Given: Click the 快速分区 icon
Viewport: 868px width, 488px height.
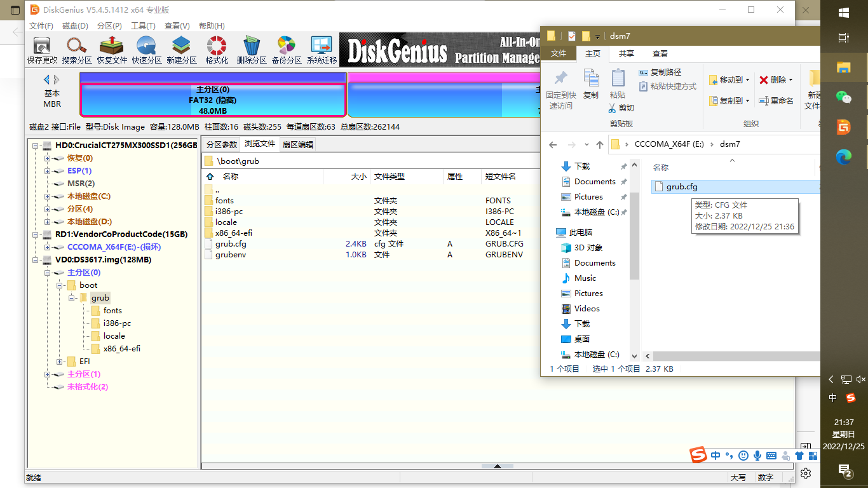Looking at the screenshot, I should click(147, 48).
